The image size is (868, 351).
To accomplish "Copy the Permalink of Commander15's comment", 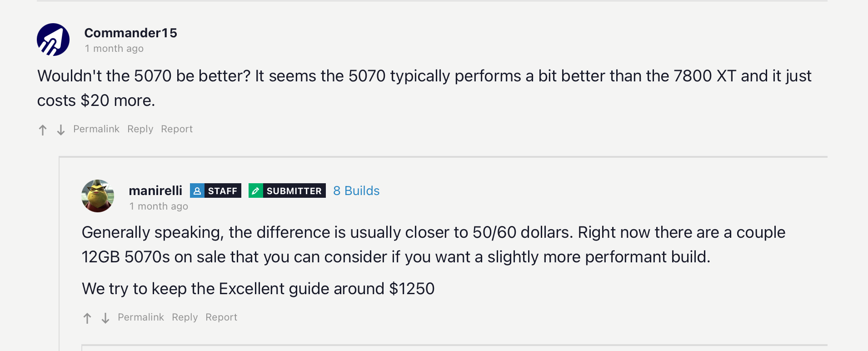I will tap(96, 129).
